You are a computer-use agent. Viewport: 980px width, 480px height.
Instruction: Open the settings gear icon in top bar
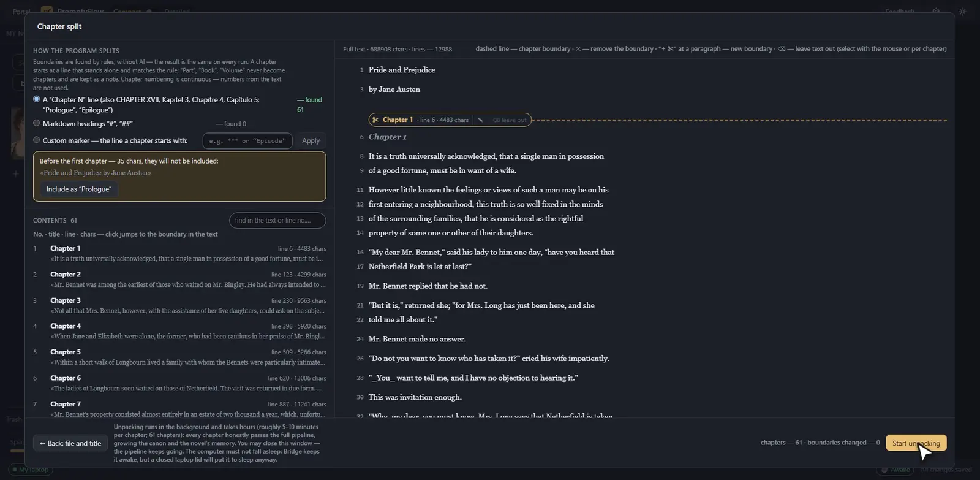point(936,12)
